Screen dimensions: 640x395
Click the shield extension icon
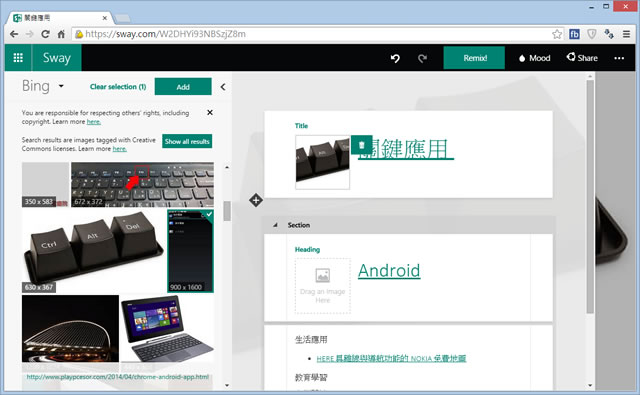coord(592,34)
